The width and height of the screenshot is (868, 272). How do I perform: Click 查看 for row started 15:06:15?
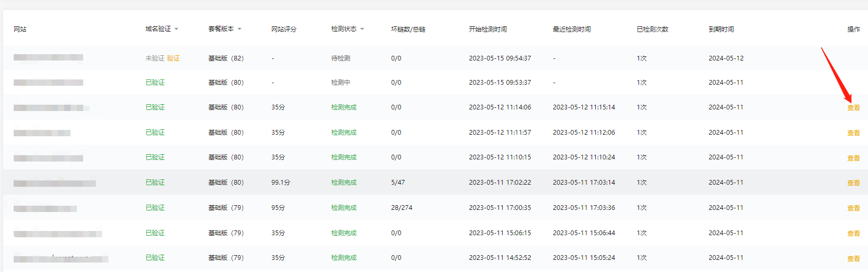point(853,234)
